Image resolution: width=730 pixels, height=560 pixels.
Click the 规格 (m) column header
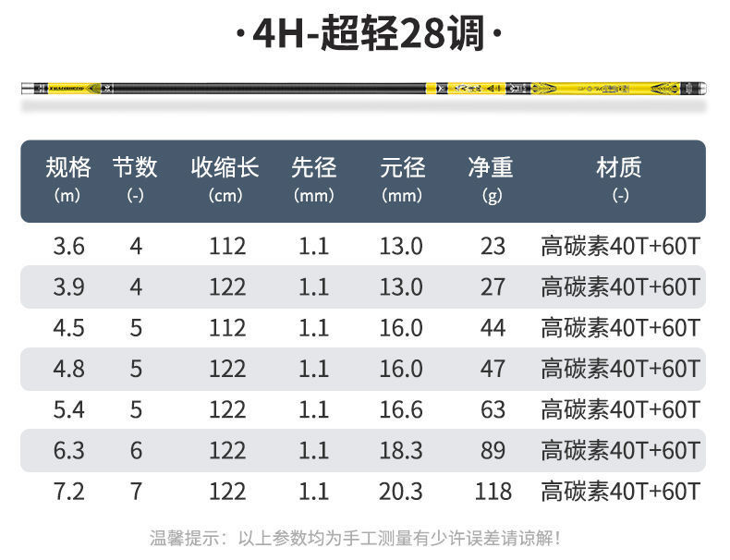point(68,179)
